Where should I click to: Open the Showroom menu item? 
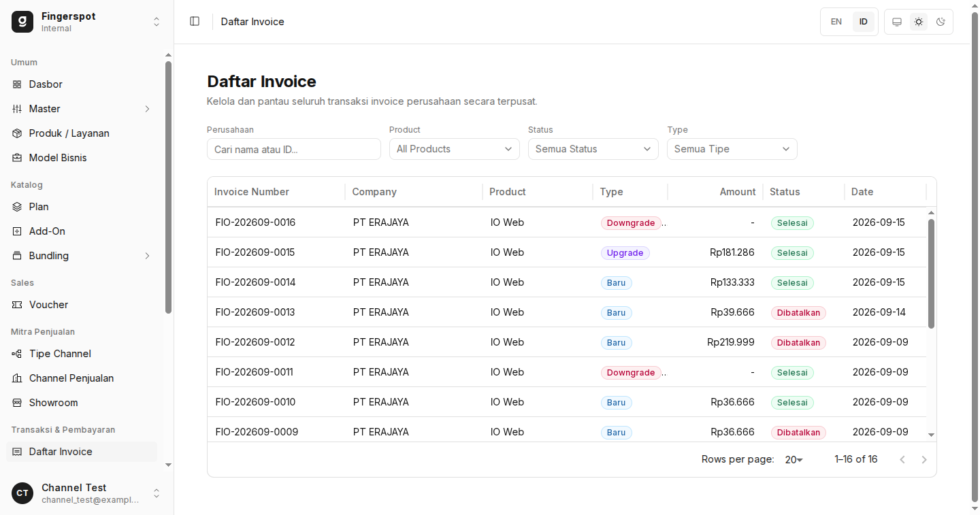(82, 403)
